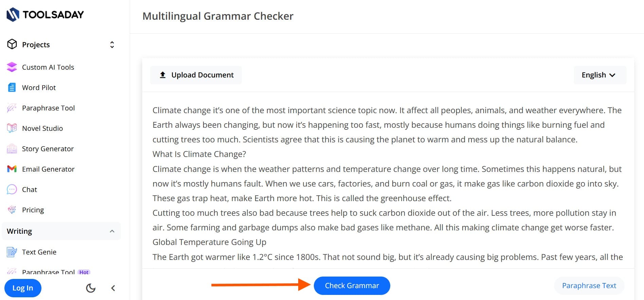The width and height of the screenshot is (644, 300).
Task: Expand the Projects selector chevron
Action: [x=112, y=45]
